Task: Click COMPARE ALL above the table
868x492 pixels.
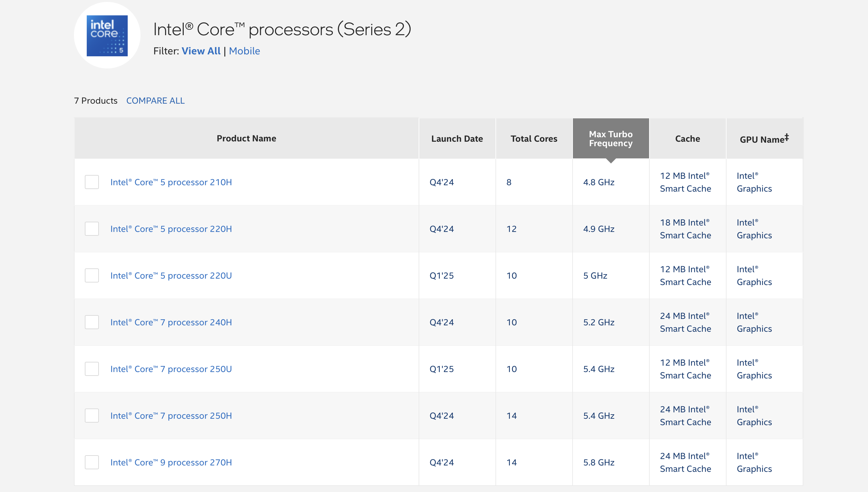Action: point(155,101)
